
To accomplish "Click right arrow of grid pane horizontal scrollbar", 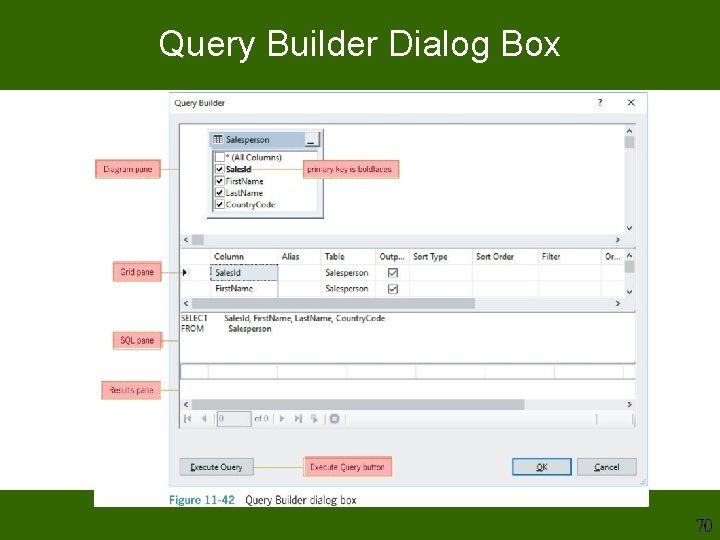I will pos(618,304).
